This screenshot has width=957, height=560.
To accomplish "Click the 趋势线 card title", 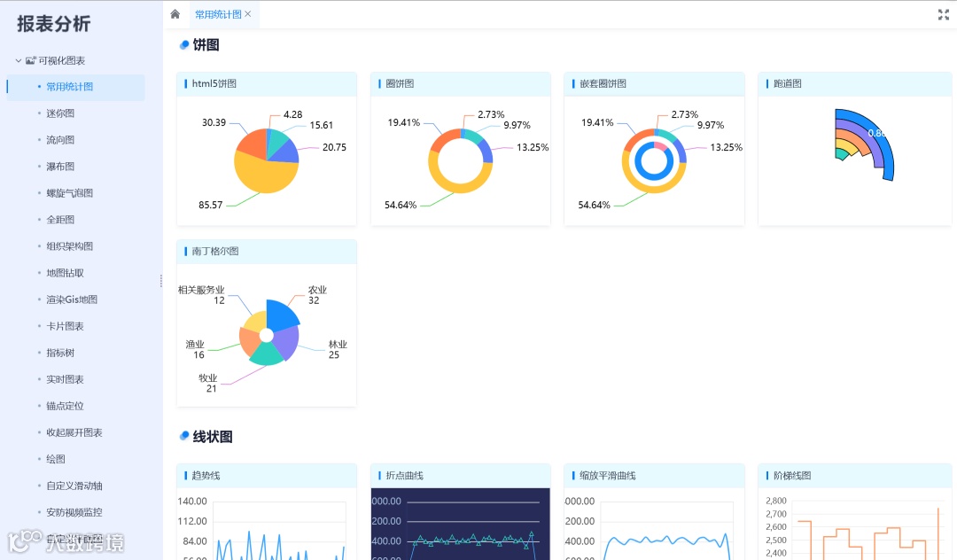I will click(x=206, y=476).
